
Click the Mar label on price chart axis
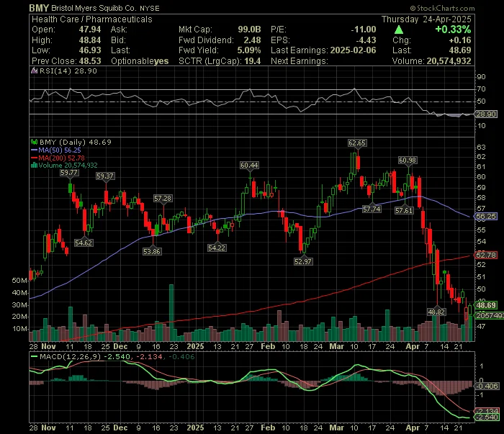point(336,347)
